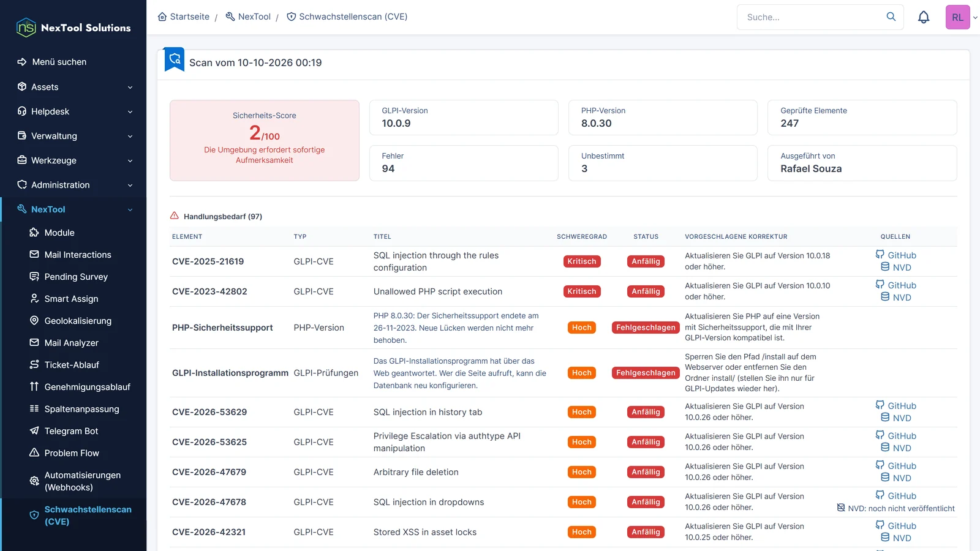Focus the Suche search field
Screen dimensions: 980x551
[812, 17]
